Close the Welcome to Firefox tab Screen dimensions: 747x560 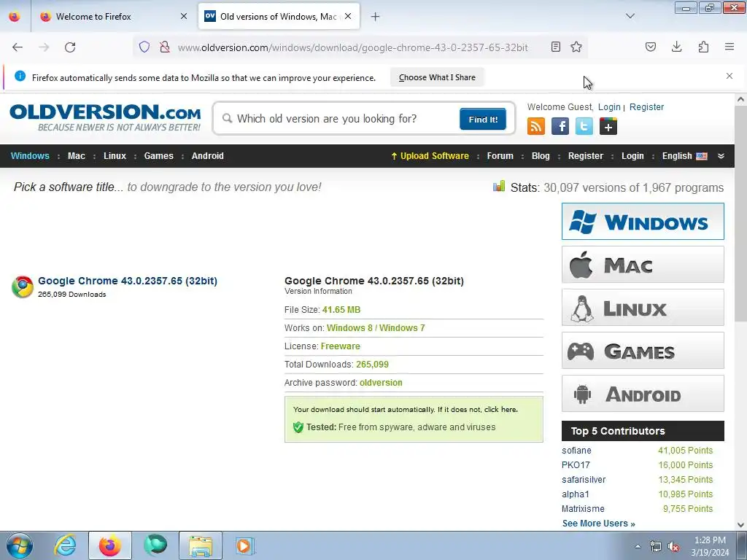184,16
